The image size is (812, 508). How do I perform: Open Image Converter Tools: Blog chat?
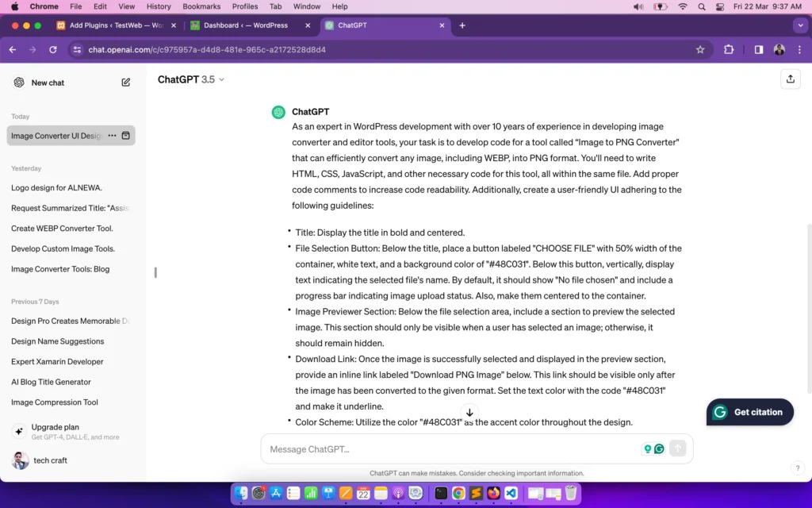(60, 269)
